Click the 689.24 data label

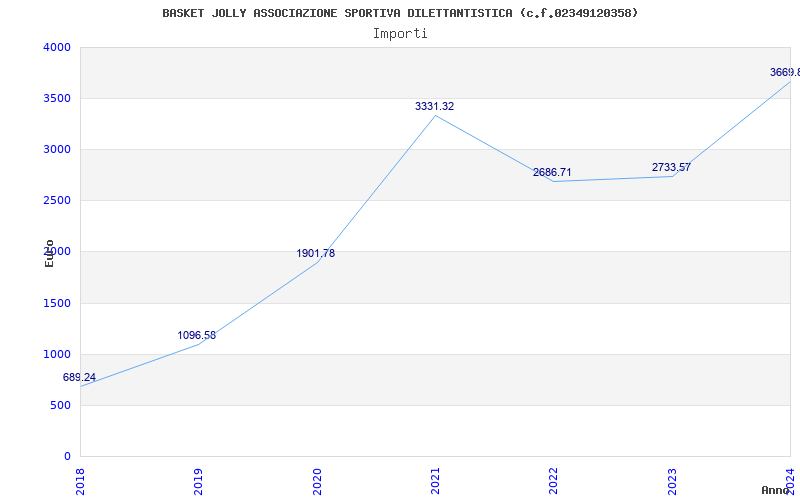tap(79, 378)
